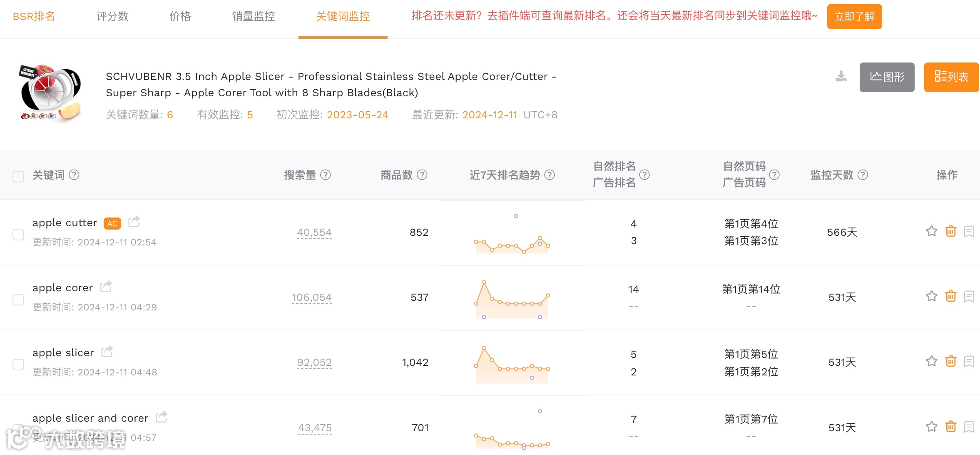Select the apple slicer row checkbox
Image resolution: width=980 pixels, height=455 pixels.
(x=18, y=365)
